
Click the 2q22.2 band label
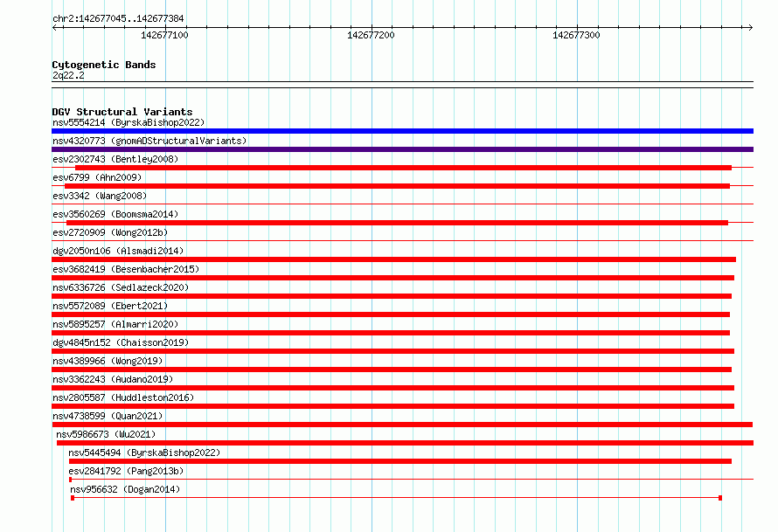point(68,75)
